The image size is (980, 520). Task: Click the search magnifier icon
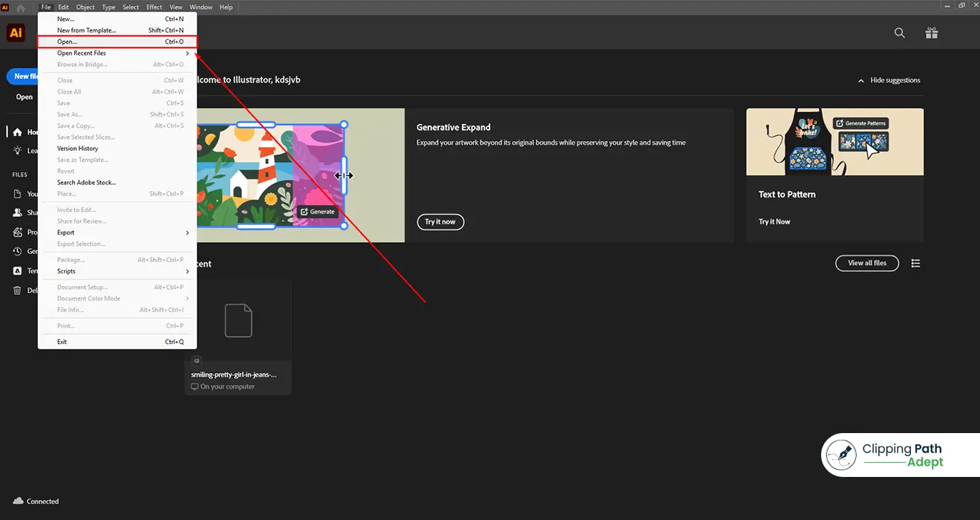point(899,33)
